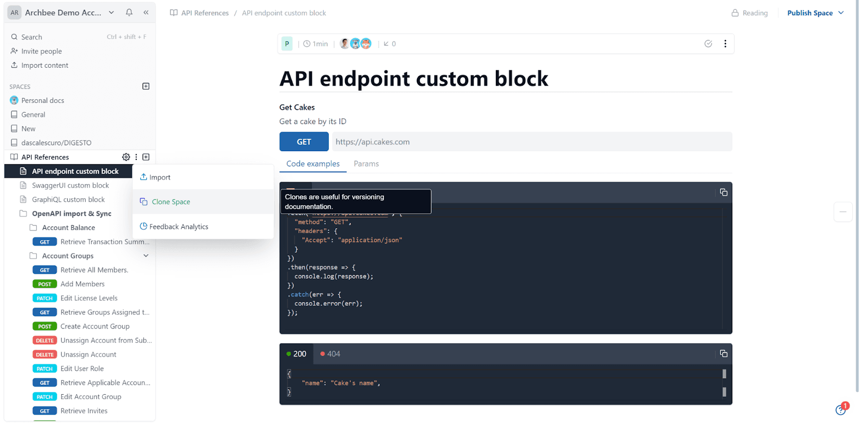Viewport: 868px width, 425px height.
Task: Click the blue GET method button
Action: pos(304,142)
